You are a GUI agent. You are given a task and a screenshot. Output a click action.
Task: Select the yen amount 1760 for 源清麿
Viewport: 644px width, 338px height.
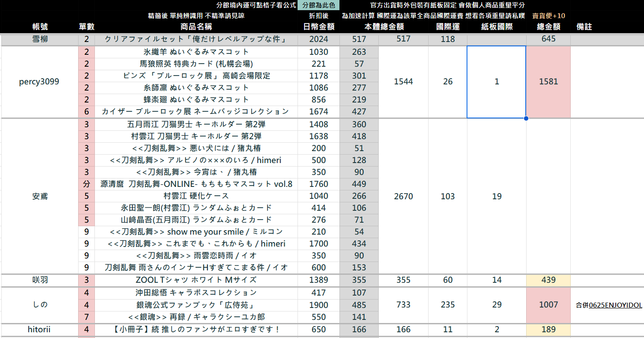[x=319, y=184]
